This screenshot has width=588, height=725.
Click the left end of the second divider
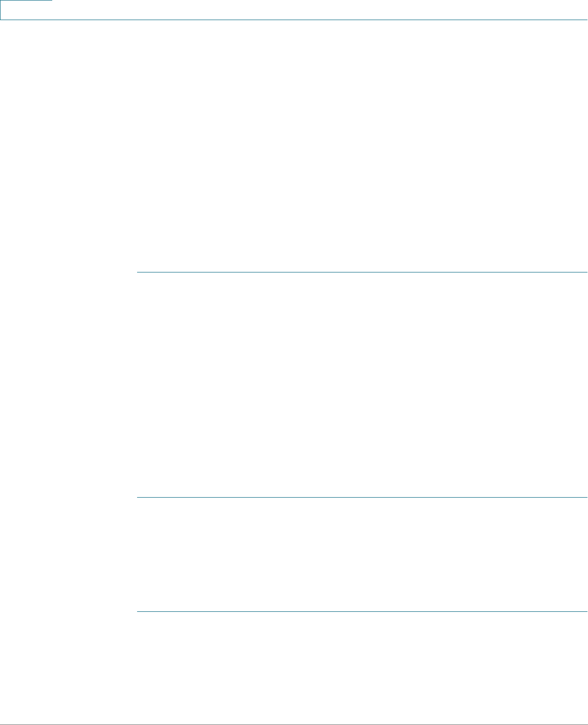click(138, 497)
